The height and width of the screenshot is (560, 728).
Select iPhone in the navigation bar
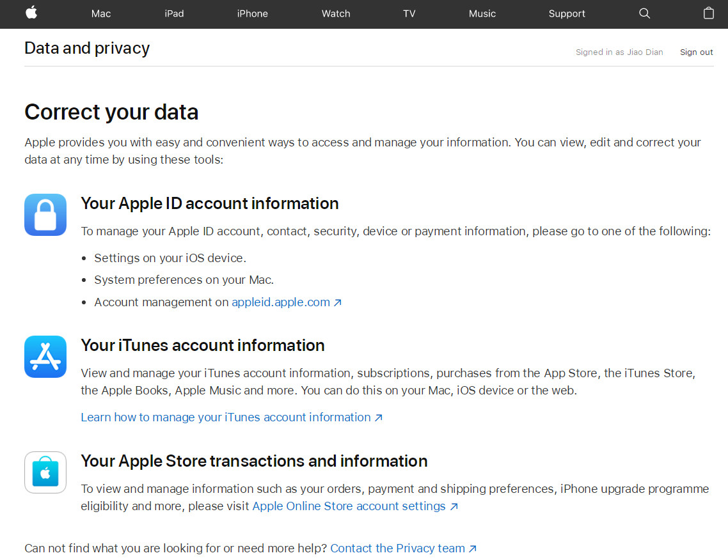coord(252,13)
